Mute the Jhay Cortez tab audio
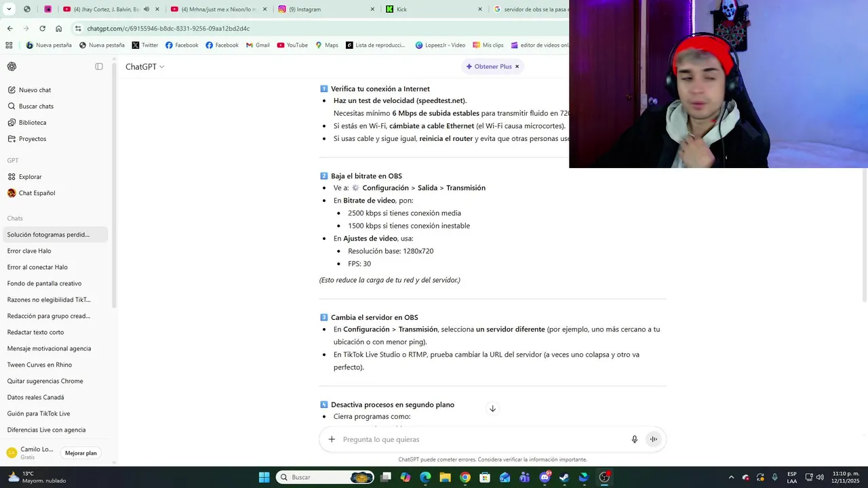 (x=146, y=9)
